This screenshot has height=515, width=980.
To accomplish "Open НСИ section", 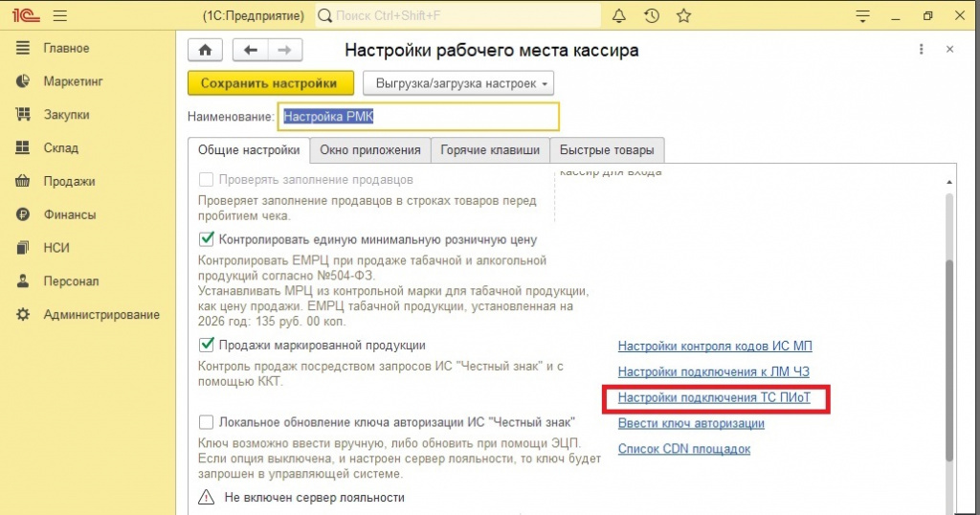I will [x=56, y=248].
